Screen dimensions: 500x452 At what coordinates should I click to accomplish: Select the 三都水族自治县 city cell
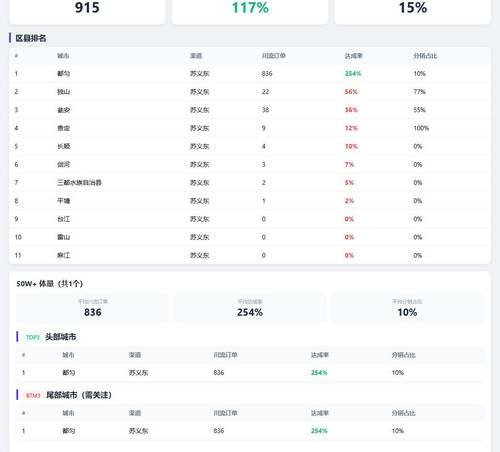79,183
